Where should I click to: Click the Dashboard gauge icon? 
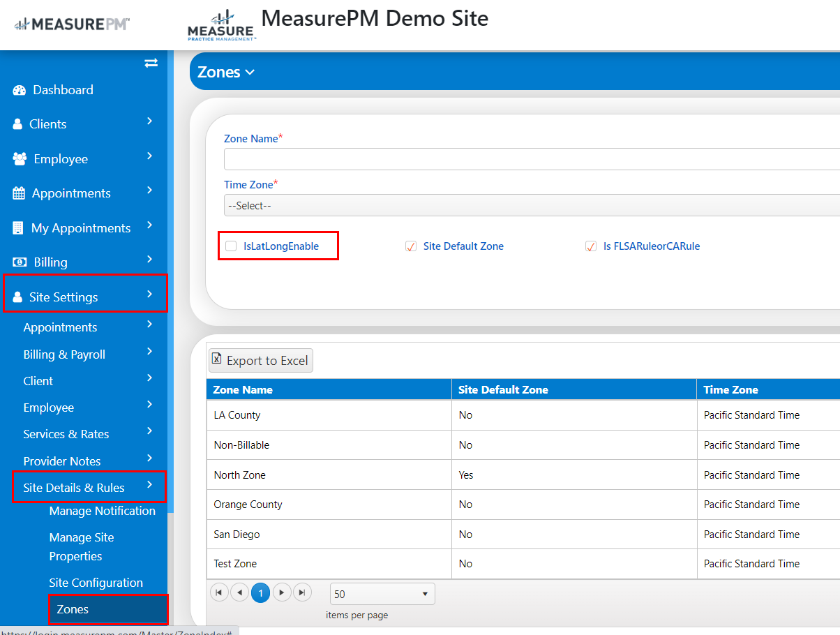point(20,90)
